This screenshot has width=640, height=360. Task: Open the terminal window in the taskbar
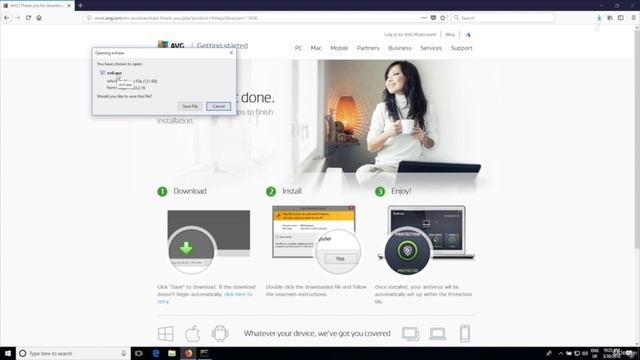pos(204,353)
